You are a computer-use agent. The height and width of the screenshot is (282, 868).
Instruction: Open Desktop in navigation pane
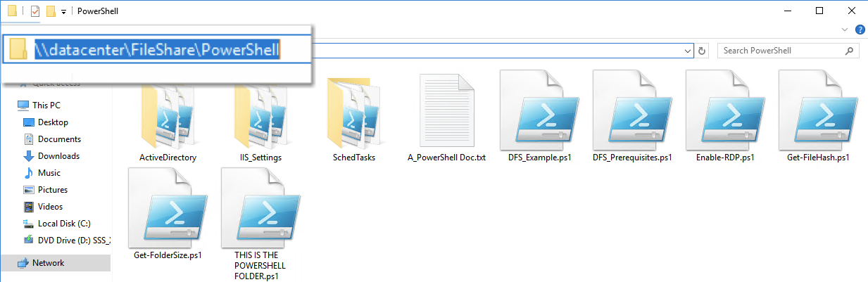tap(53, 122)
